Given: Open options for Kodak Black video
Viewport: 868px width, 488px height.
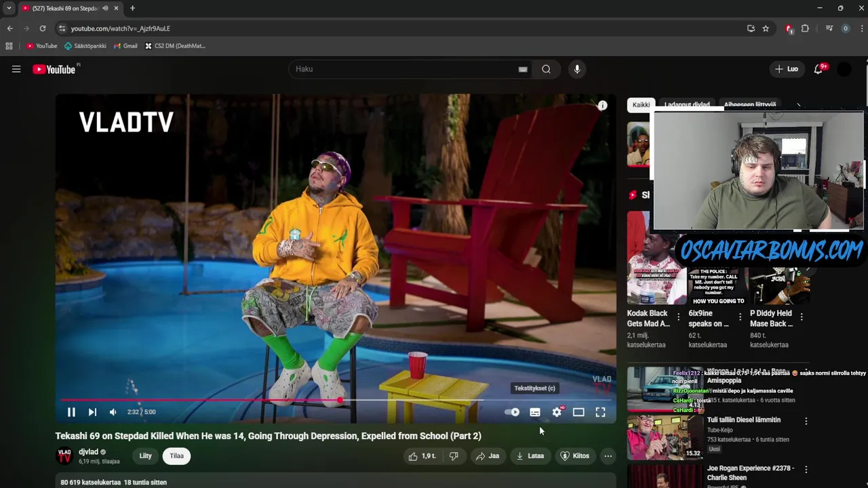Looking at the screenshot, I should [678, 317].
